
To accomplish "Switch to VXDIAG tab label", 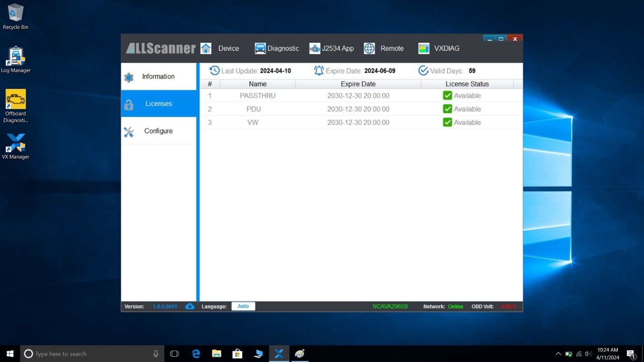I will [446, 48].
